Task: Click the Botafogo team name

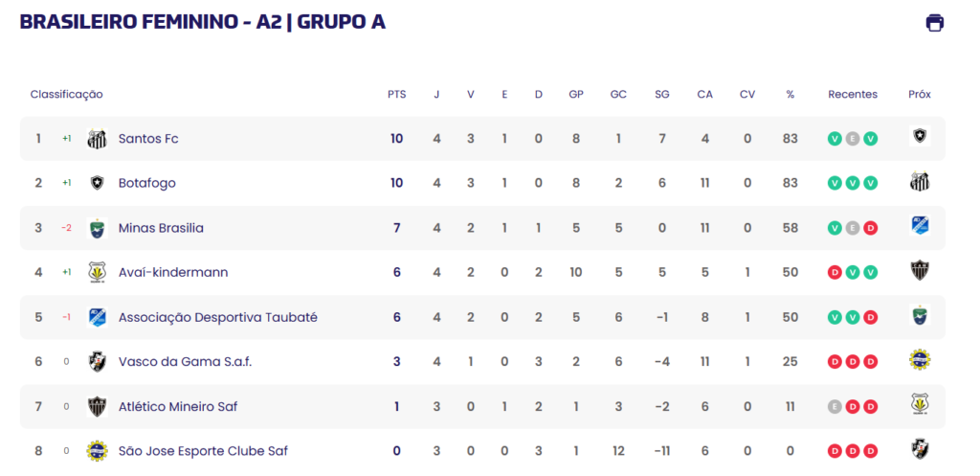Action: (146, 183)
